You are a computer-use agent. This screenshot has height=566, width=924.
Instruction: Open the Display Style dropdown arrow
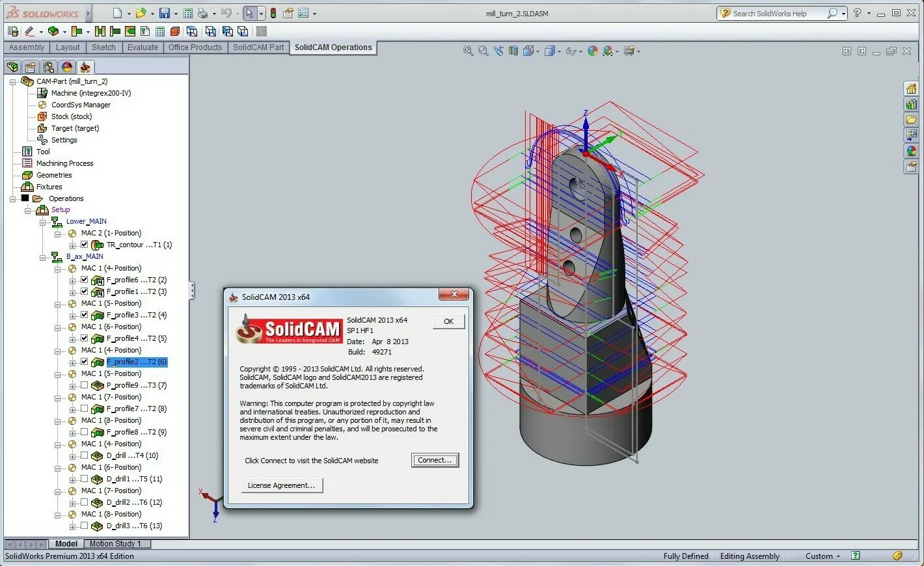pyautogui.click(x=559, y=51)
